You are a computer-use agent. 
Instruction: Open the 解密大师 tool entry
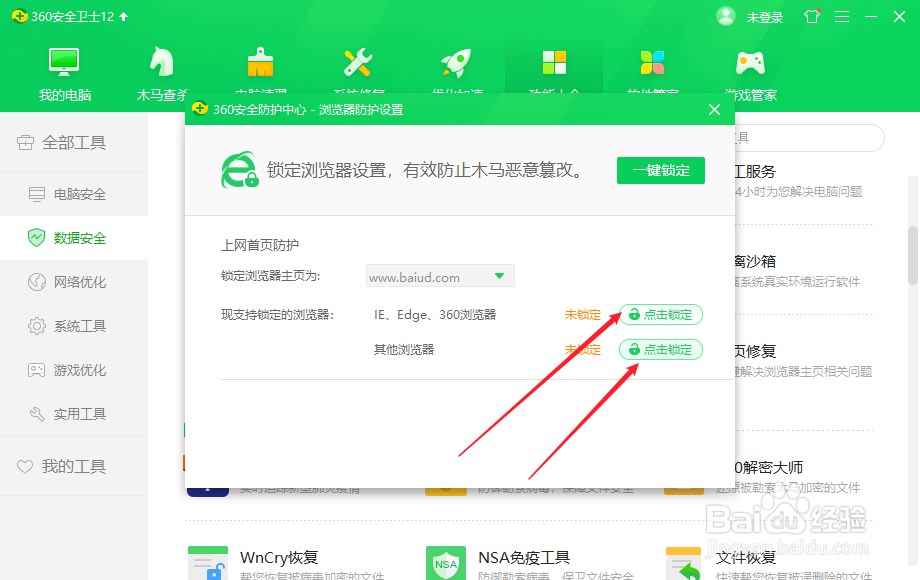(769, 468)
